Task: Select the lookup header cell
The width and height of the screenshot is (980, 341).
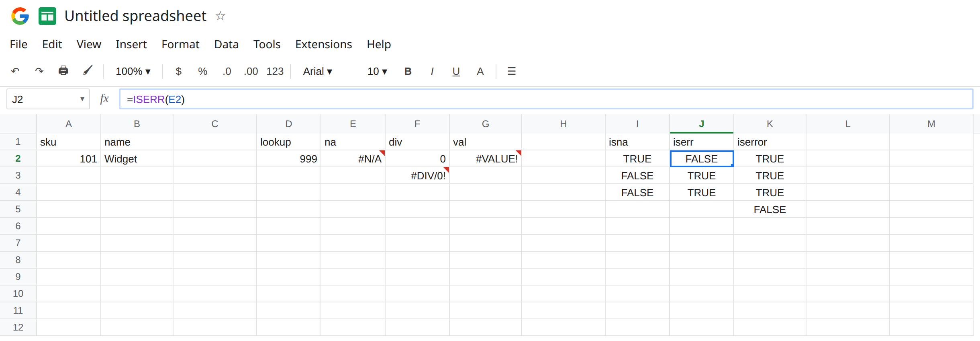Action: pyautogui.click(x=289, y=142)
